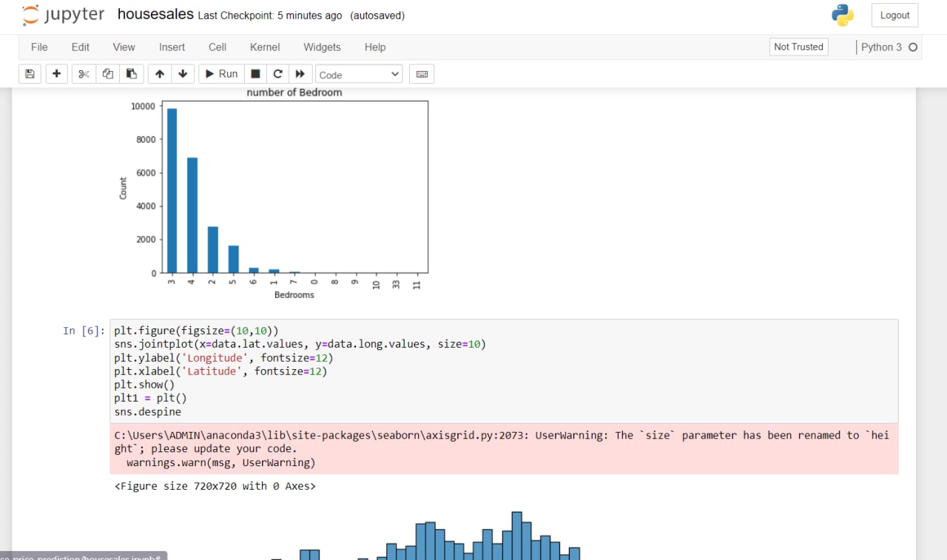Open the command palette keyboard icon
The width and height of the screenshot is (947, 560).
[x=422, y=74]
